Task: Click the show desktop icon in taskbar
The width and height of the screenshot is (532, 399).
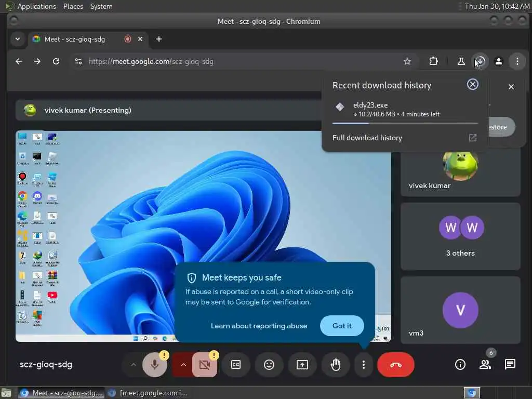Action: tap(6, 393)
